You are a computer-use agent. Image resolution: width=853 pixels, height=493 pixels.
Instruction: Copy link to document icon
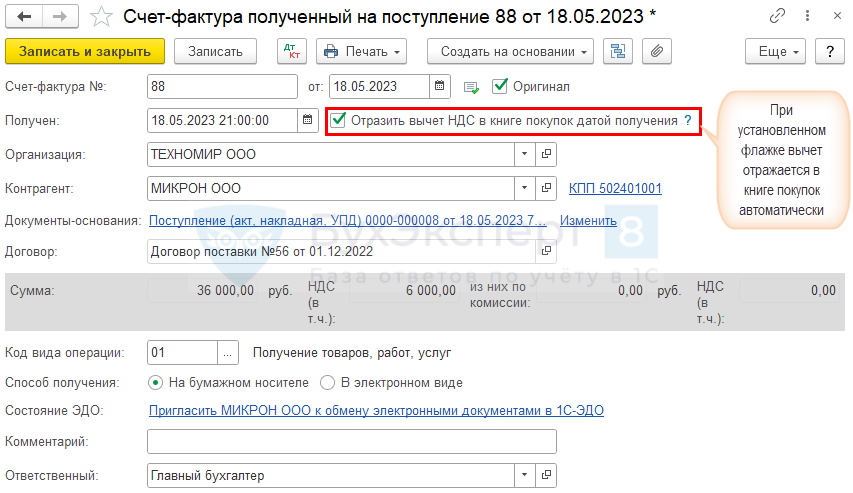pos(777,16)
